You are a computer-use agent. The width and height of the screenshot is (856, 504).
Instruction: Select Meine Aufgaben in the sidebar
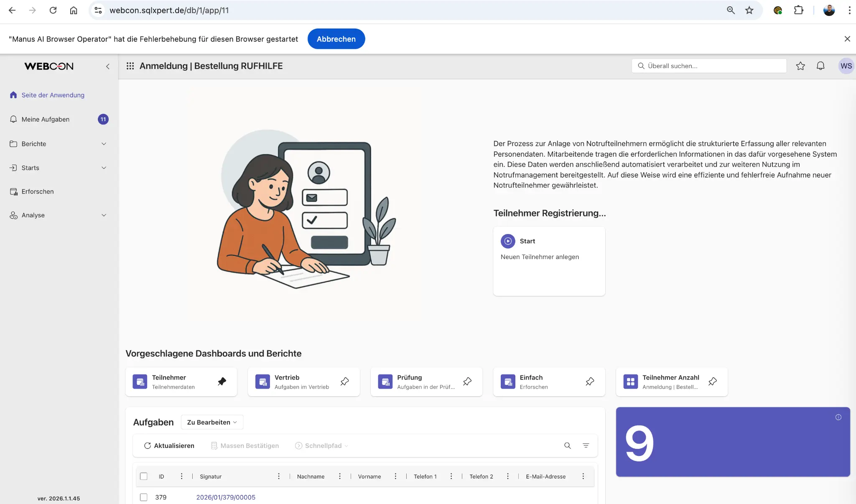pos(45,119)
